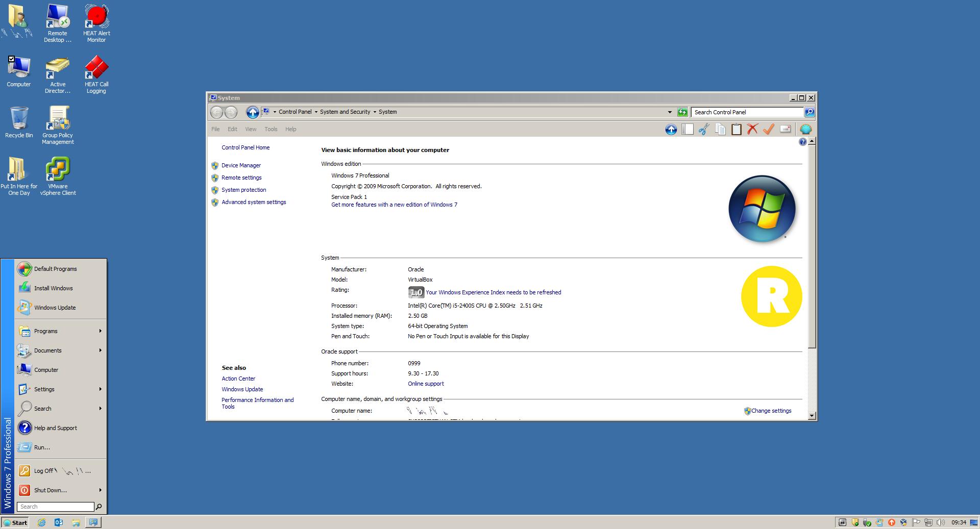Viewport: 980px width, 529px height.
Task: Click the red X Delete icon
Action: (752, 130)
